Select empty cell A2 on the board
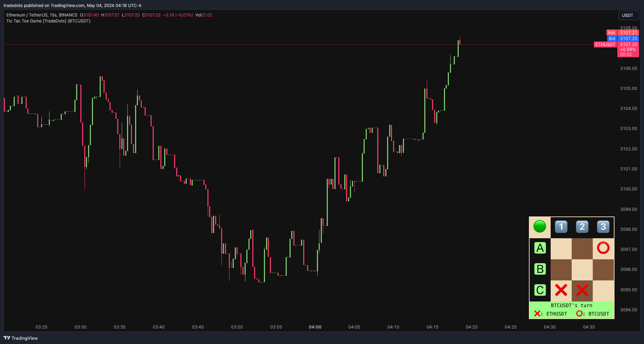 coord(582,249)
